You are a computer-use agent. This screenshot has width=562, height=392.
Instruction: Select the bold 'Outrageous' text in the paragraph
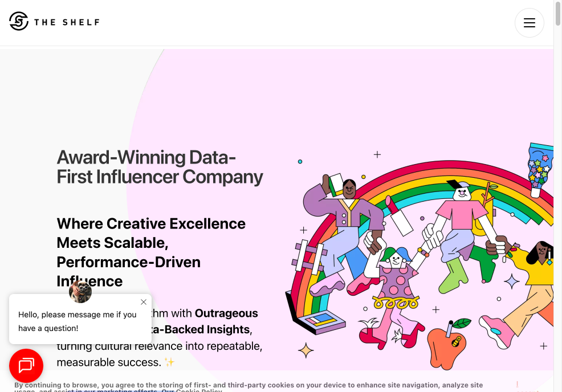(226, 313)
